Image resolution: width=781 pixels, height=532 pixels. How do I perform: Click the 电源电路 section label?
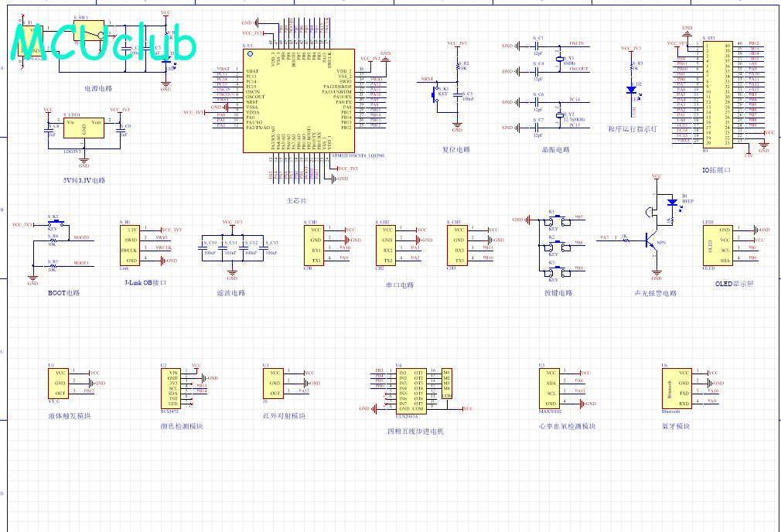pyautogui.click(x=98, y=88)
